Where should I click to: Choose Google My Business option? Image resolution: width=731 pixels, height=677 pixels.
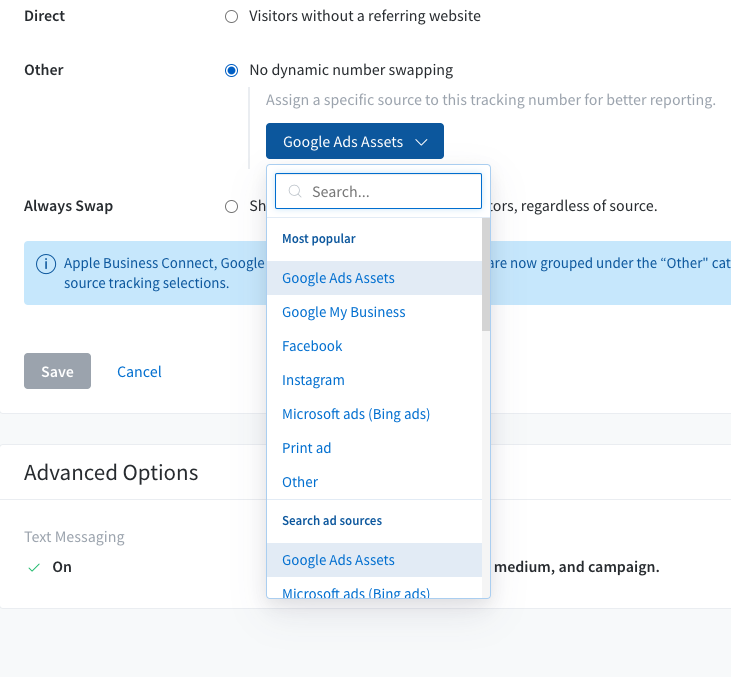374,312
